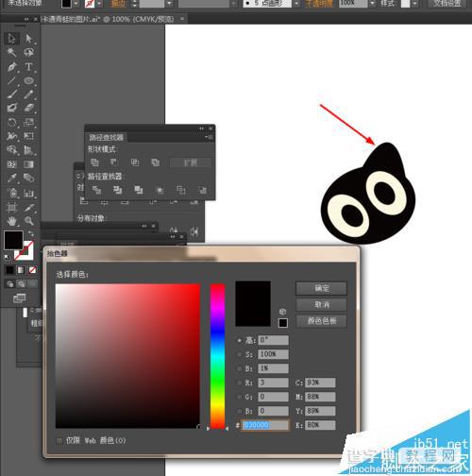The image size is (472, 476).
Task: Select the Column Graph tool
Action: point(29,193)
